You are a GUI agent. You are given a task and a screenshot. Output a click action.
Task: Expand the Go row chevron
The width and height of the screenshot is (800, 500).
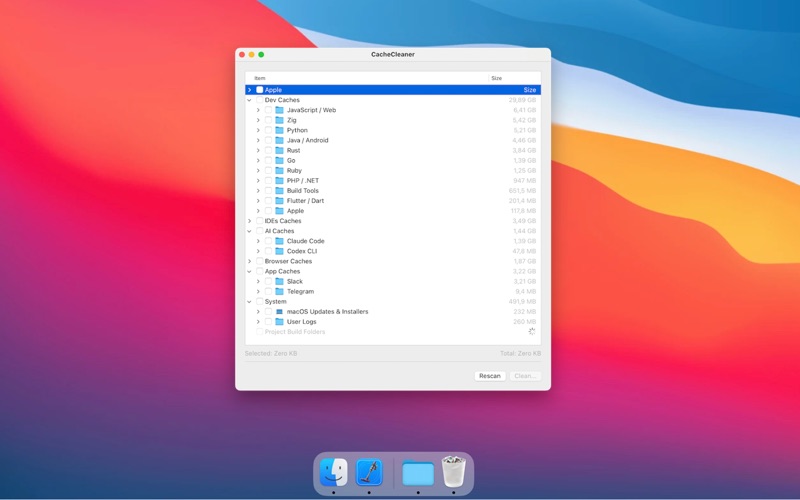(258, 160)
